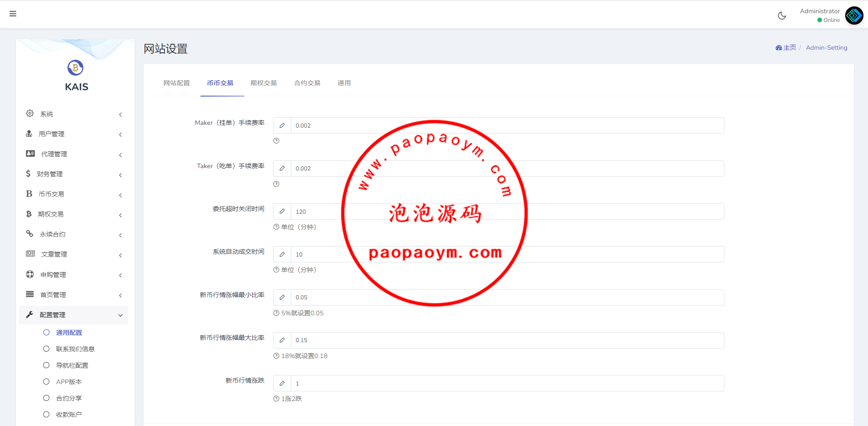
Task: Expand the 币币交易 sidebar chevron
Action: [120, 195]
